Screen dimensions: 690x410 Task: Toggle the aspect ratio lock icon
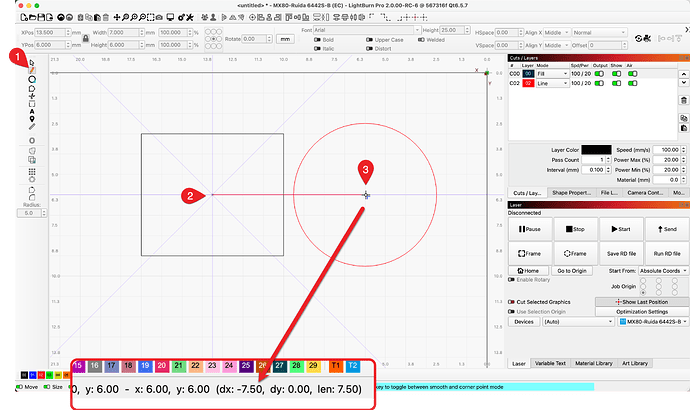86,39
